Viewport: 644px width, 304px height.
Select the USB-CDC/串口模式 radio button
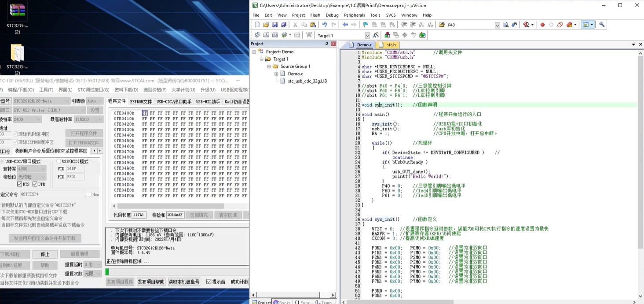coord(2,161)
